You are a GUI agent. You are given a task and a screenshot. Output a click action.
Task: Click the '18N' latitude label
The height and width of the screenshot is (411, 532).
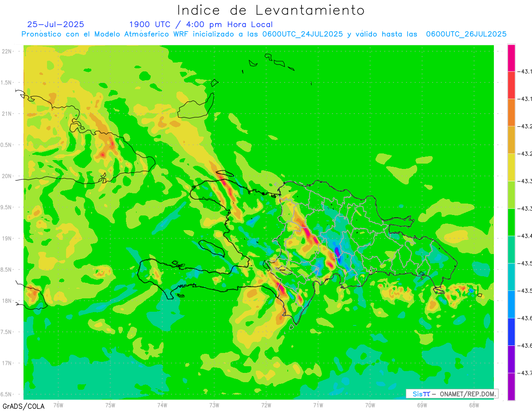[x=7, y=301]
